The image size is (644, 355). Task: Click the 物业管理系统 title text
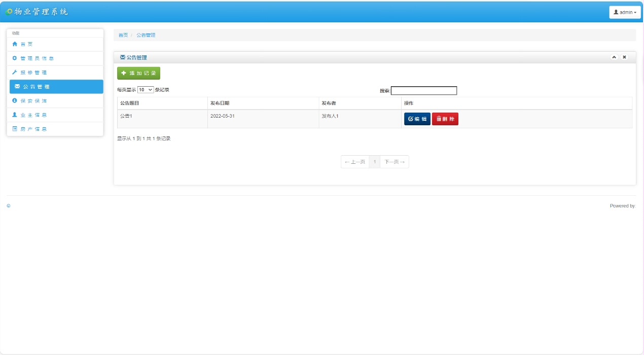[41, 12]
